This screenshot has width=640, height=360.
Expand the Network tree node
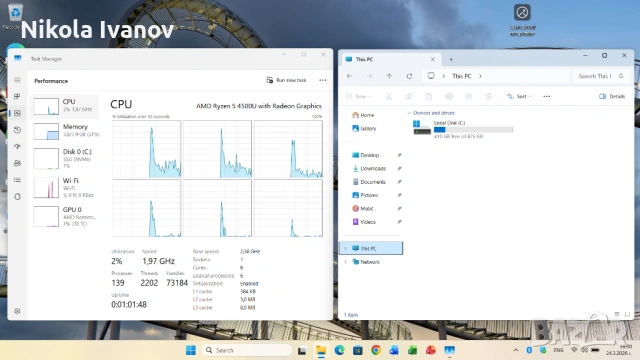click(x=346, y=262)
